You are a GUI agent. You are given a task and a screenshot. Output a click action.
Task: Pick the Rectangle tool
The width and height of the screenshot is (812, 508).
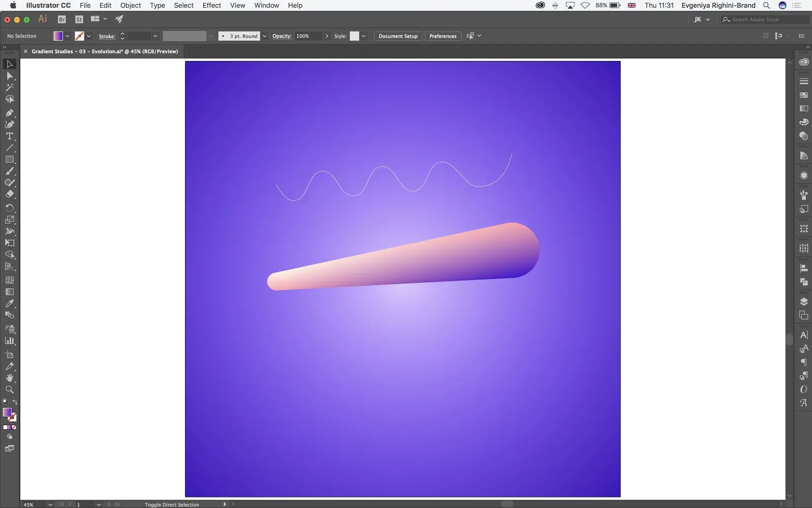pos(10,160)
